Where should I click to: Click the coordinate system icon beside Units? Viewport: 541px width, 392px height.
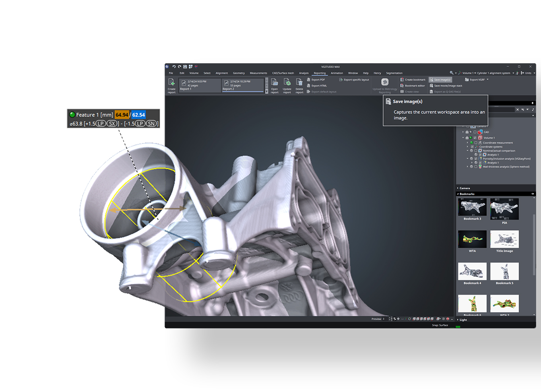517,73
